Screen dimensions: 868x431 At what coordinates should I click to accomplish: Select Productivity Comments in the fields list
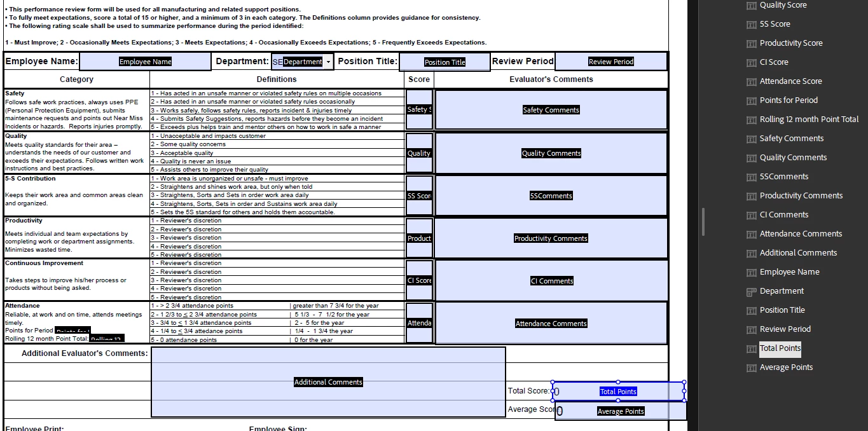point(801,196)
